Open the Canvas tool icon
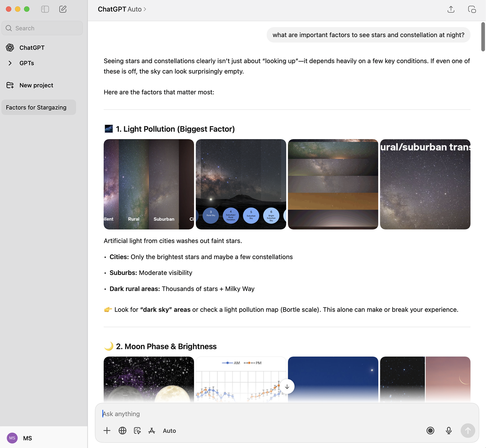Image resolution: width=486 pixels, height=448 pixels. [137, 431]
